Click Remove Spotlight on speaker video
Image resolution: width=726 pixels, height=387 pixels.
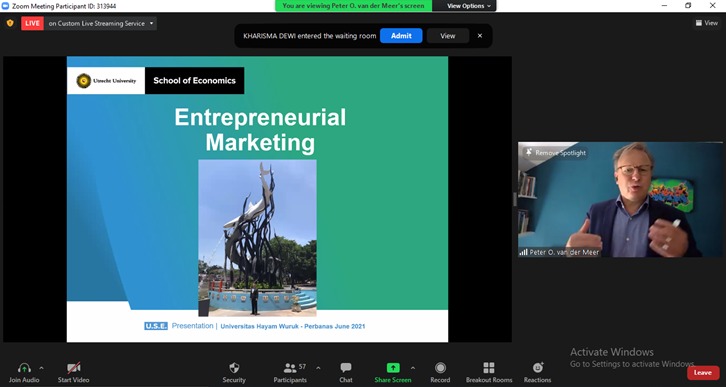(556, 153)
